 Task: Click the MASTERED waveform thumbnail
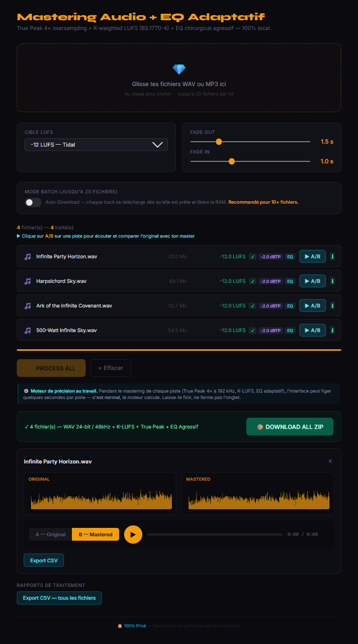click(258, 493)
